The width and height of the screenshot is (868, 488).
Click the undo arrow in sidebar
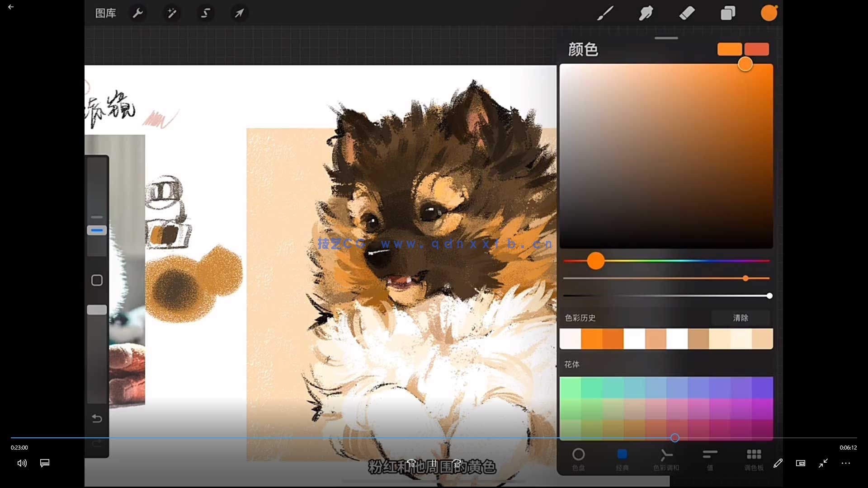[97, 418]
